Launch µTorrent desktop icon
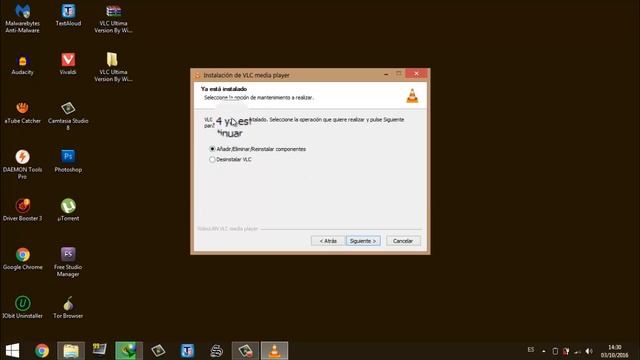This screenshot has width=640, height=360. (x=68, y=210)
